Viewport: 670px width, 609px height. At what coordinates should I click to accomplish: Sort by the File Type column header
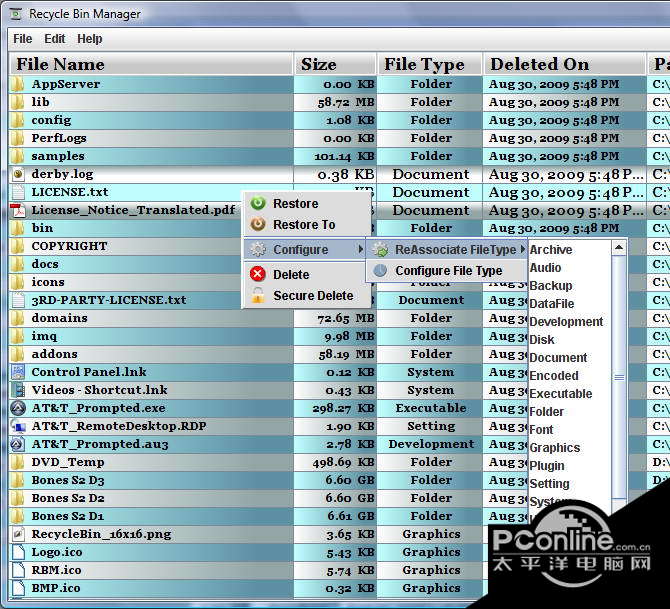click(430, 64)
